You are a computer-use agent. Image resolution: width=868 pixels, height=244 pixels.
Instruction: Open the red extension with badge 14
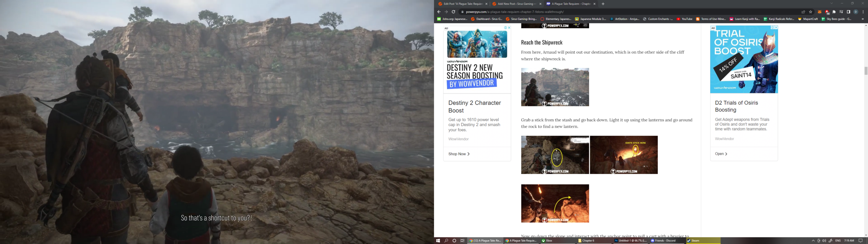pos(827,12)
